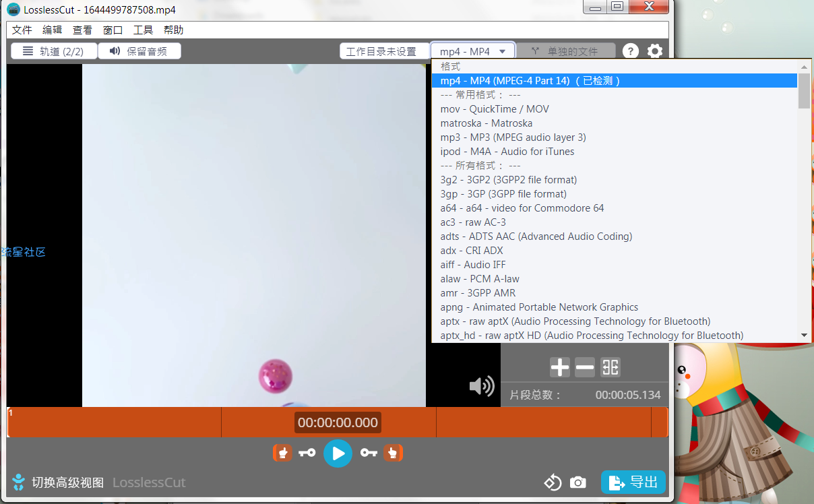Click 工作目录未设置 working directory button
814x504 pixels.
(385, 51)
